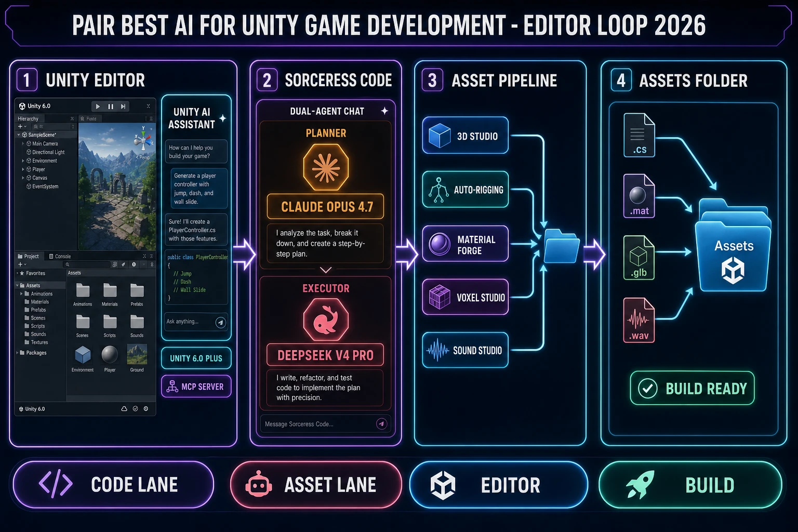Open the 3D Studio tool
The height and width of the screenshot is (532, 798).
pos(465,136)
